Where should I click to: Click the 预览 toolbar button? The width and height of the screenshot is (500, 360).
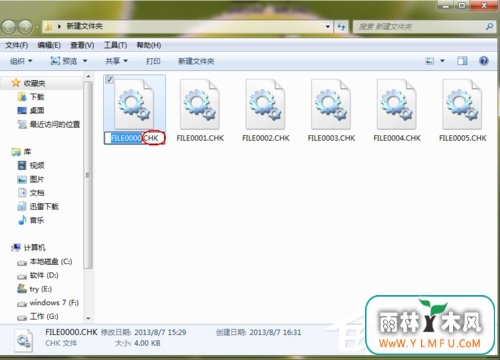pos(64,61)
